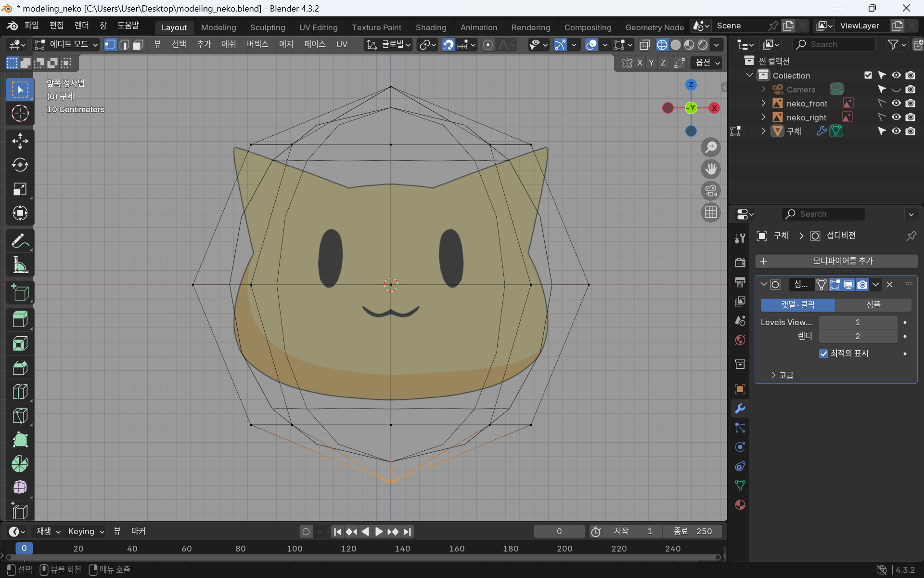The image size is (924, 578).
Task: Pick the Annotate pencil tool
Action: click(20, 241)
